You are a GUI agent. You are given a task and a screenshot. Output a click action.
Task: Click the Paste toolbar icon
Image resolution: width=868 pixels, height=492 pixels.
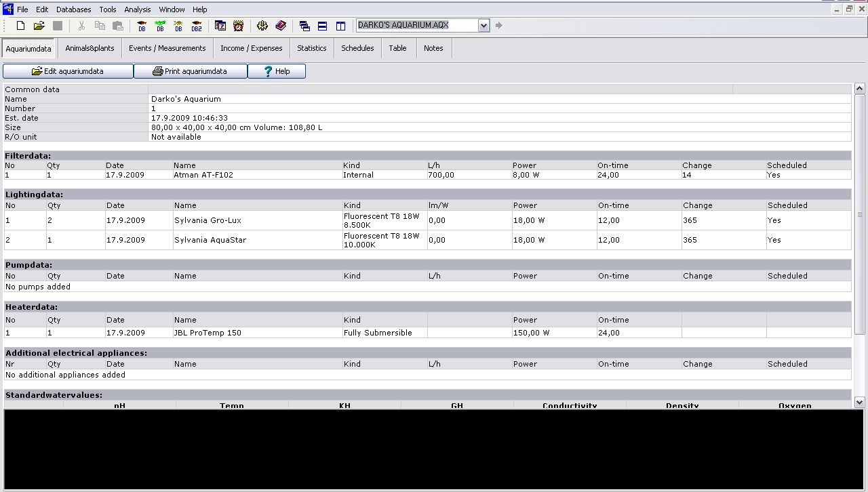pyautogui.click(x=118, y=26)
